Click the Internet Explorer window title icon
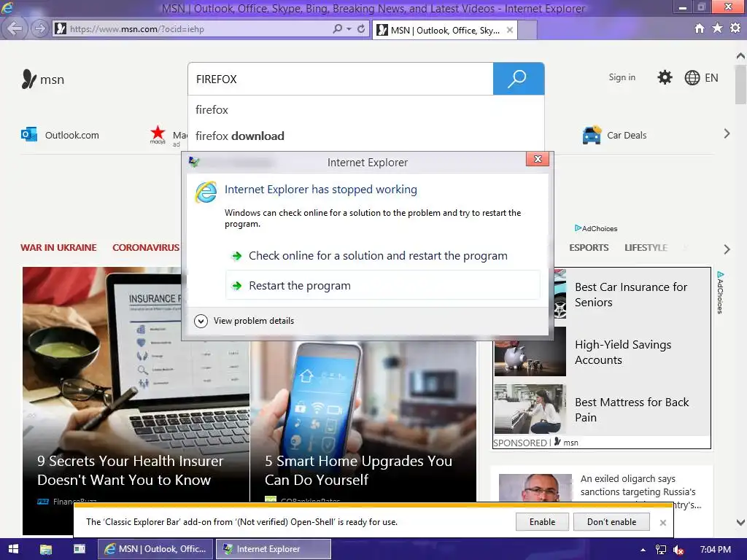The image size is (747, 560). (7, 7)
